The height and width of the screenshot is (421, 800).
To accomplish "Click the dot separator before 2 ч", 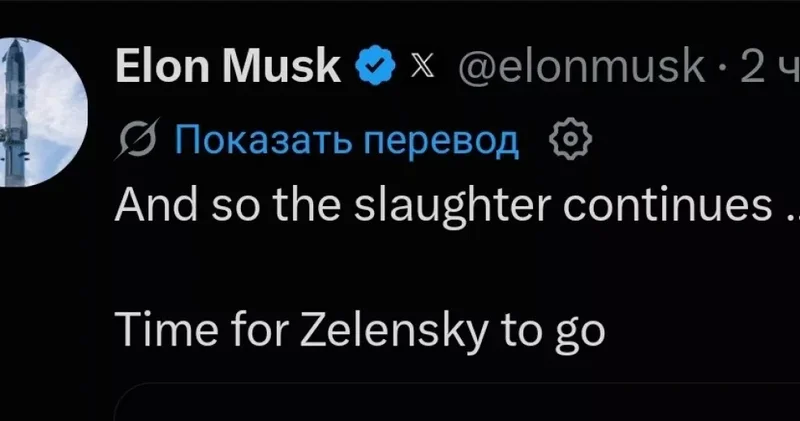I will click(722, 66).
